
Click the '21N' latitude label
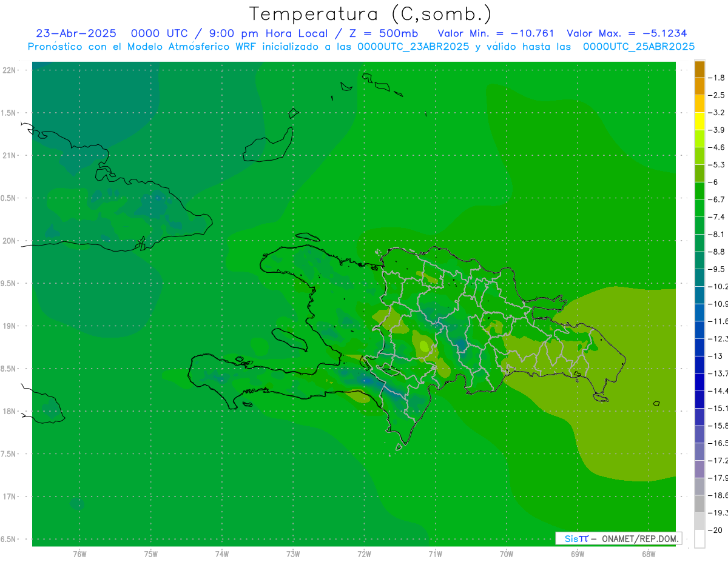[9, 155]
